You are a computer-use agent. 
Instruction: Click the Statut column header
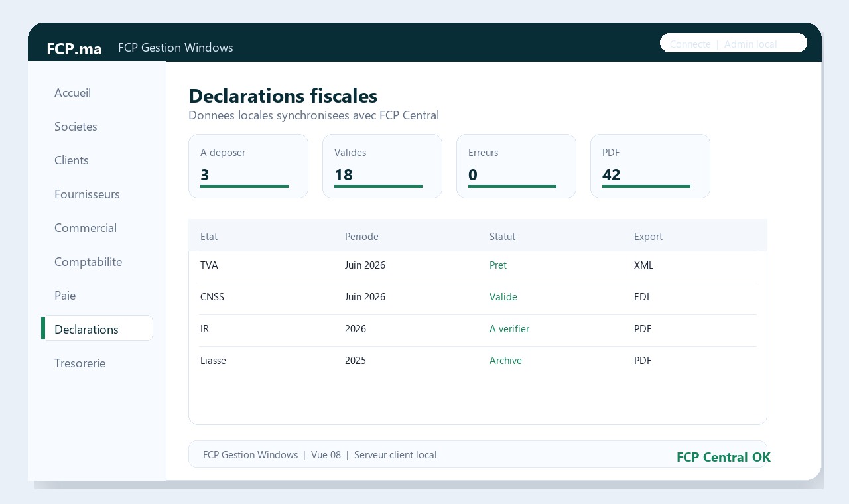(502, 237)
